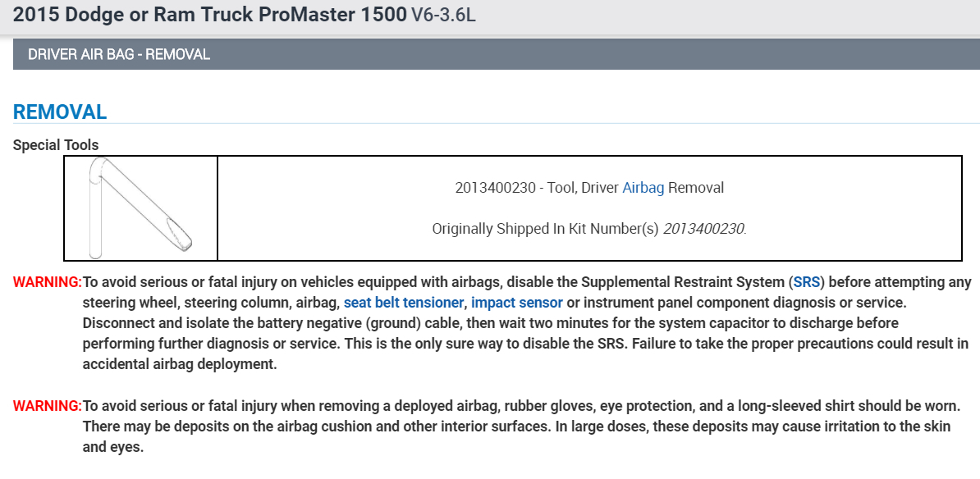Open the Airbag link in tool description
This screenshot has height=479, width=980.
(643, 188)
